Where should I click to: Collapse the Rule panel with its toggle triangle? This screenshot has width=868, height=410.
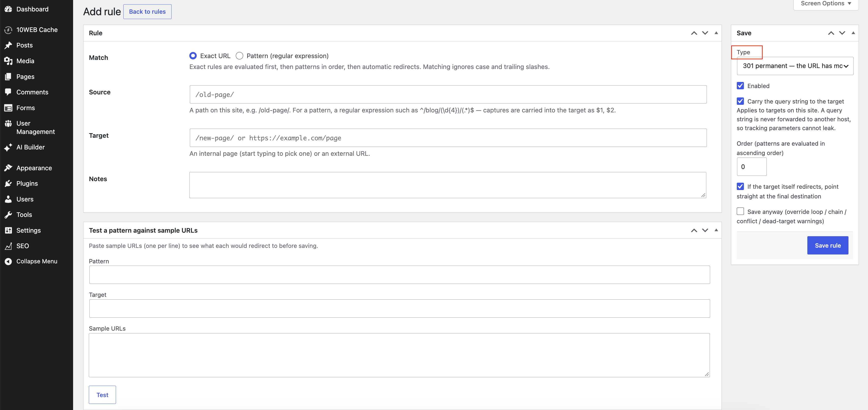click(x=716, y=33)
